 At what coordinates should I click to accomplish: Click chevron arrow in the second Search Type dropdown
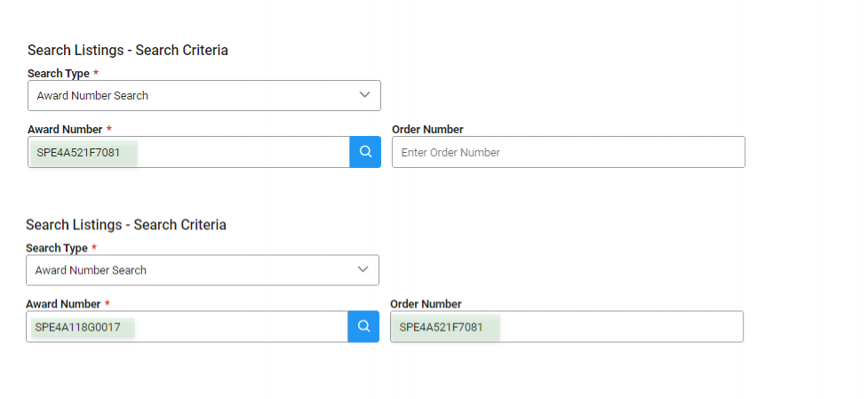[x=362, y=269]
